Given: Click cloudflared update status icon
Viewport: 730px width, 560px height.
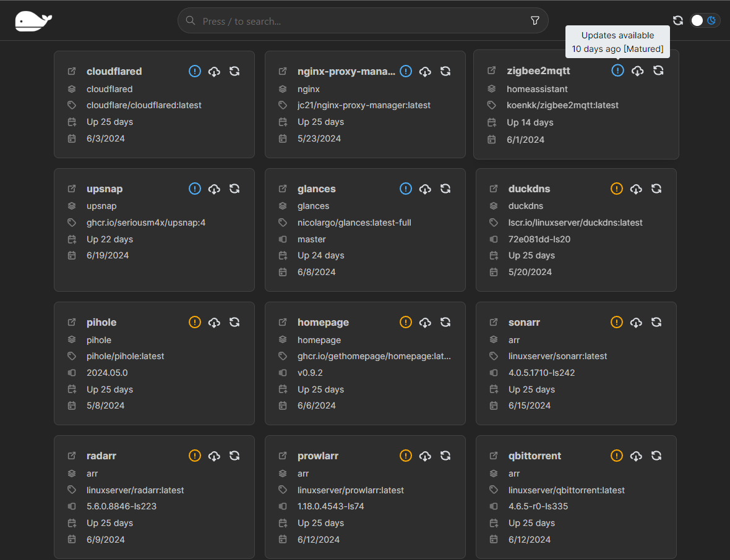Looking at the screenshot, I should coord(195,71).
